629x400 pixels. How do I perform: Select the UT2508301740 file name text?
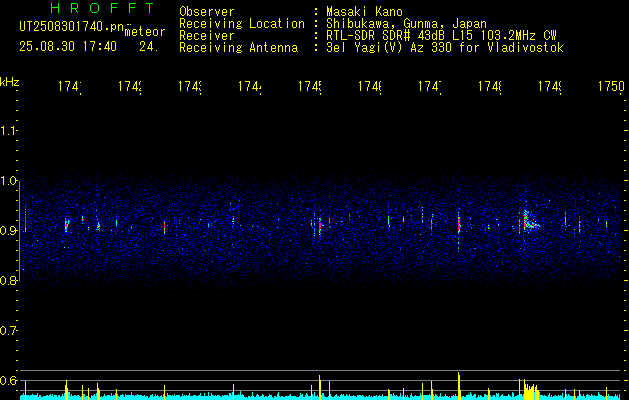point(72,27)
